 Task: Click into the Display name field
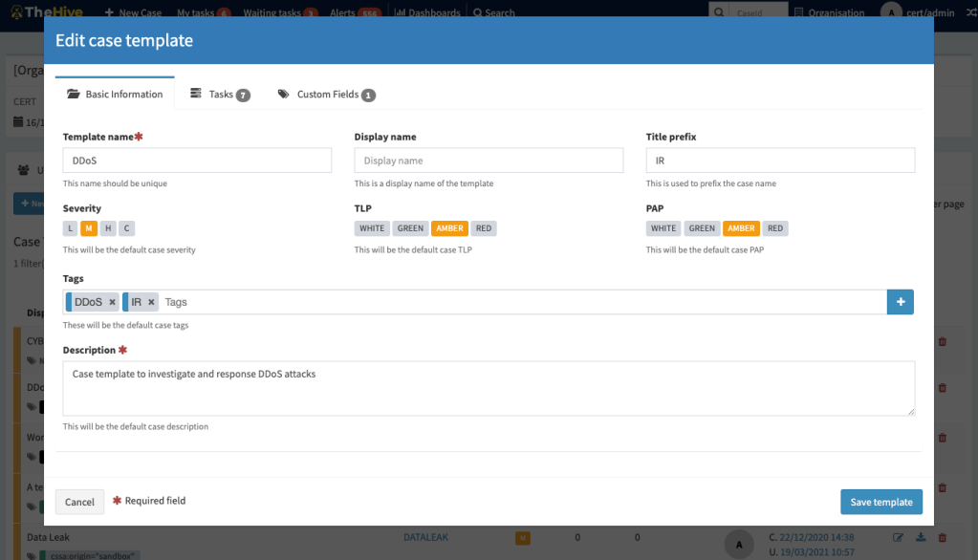click(x=488, y=161)
